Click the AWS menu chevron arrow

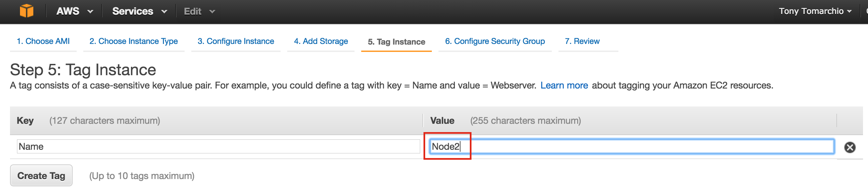coord(90,12)
